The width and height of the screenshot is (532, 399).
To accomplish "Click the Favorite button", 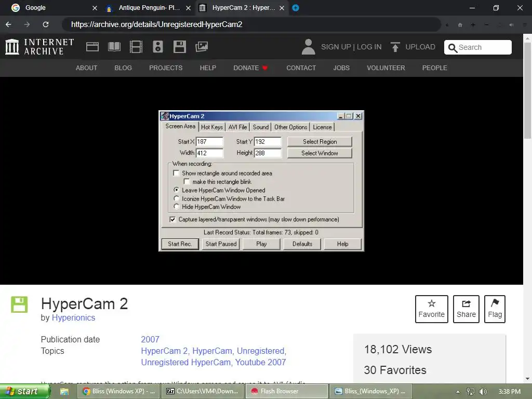I will tap(432, 309).
